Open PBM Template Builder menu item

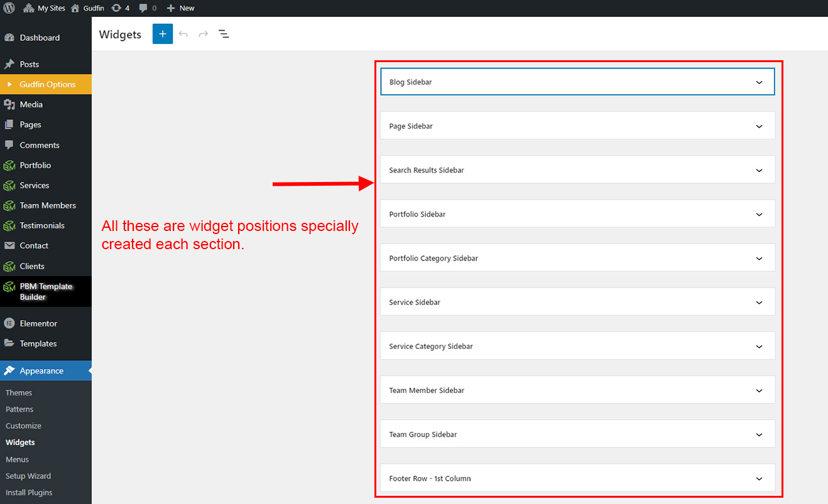(x=46, y=291)
